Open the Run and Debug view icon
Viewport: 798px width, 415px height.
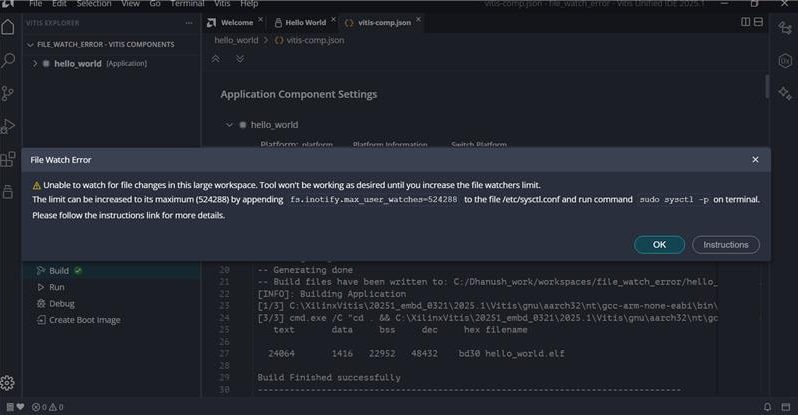(9, 126)
